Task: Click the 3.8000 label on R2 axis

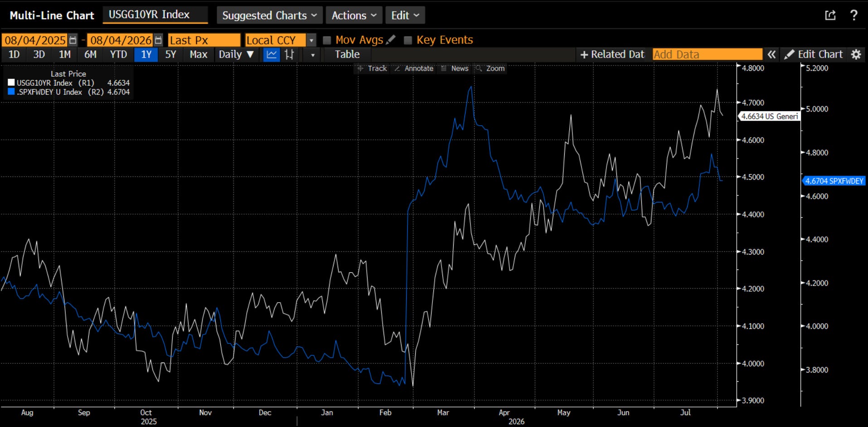Action: pyautogui.click(x=817, y=370)
